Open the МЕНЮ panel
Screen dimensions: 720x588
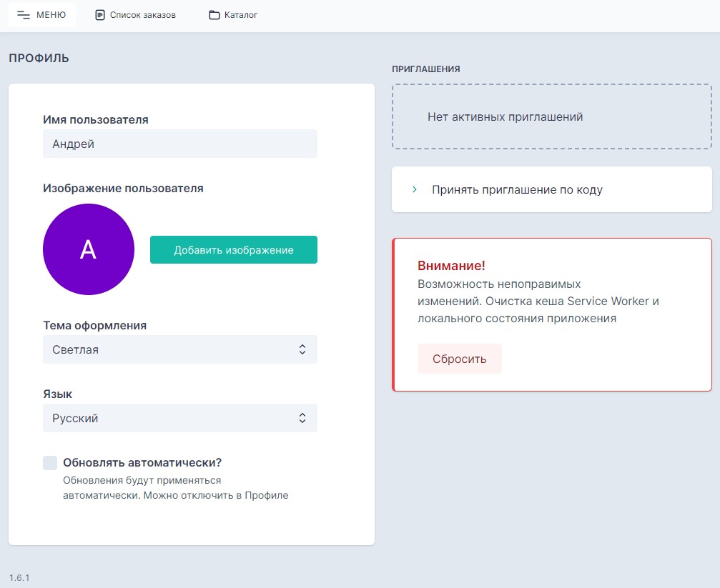(41, 14)
